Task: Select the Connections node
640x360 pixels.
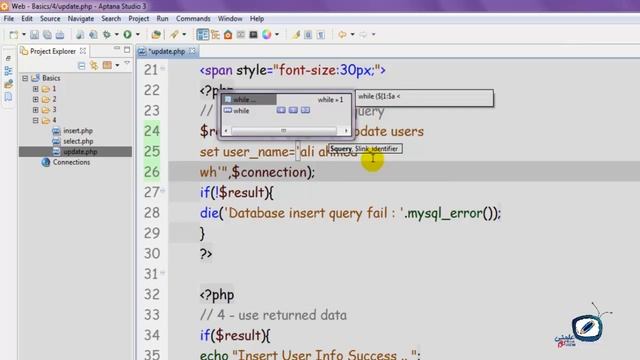Action: (71, 162)
